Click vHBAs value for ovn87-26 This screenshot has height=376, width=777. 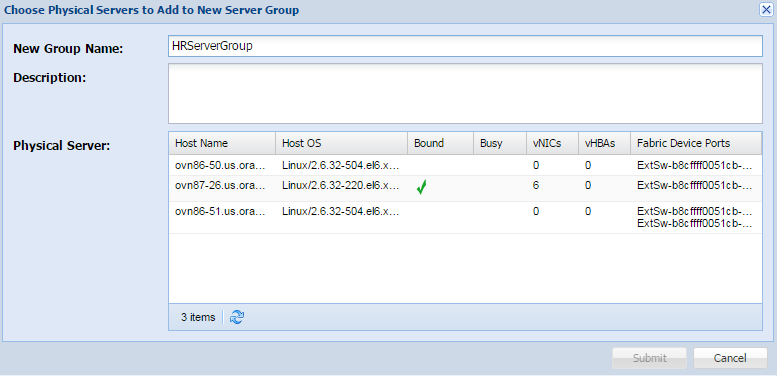click(588, 186)
